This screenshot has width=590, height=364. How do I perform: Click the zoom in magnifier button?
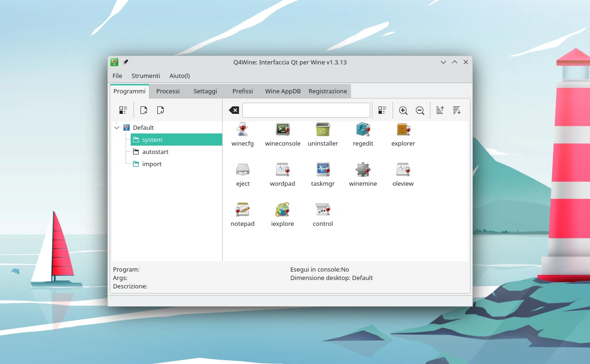tap(403, 110)
